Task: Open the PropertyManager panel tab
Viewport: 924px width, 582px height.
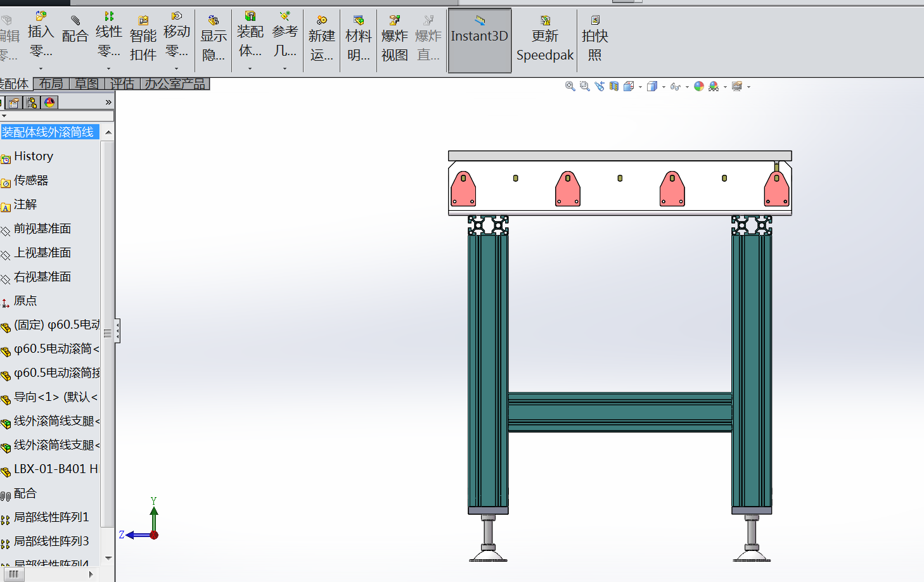Action: click(14, 102)
